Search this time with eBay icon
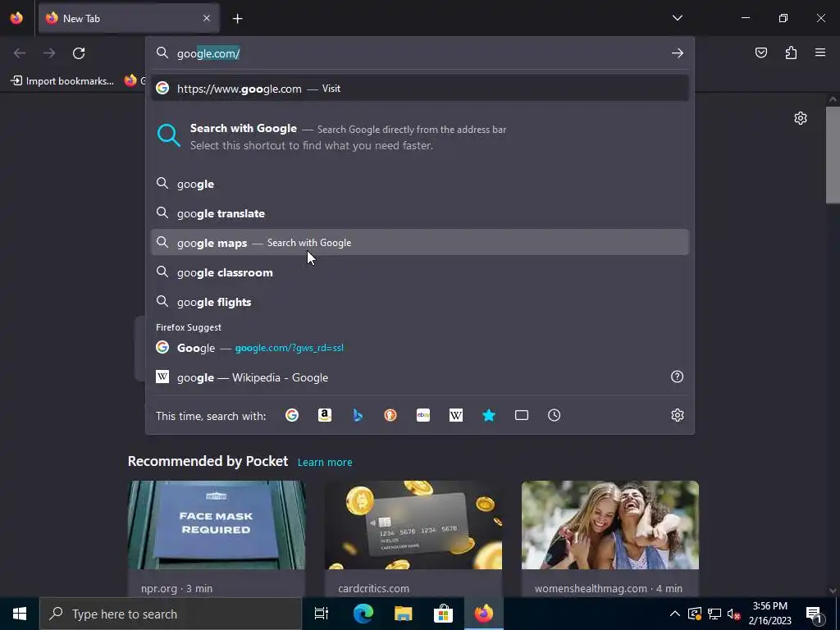 (x=423, y=415)
